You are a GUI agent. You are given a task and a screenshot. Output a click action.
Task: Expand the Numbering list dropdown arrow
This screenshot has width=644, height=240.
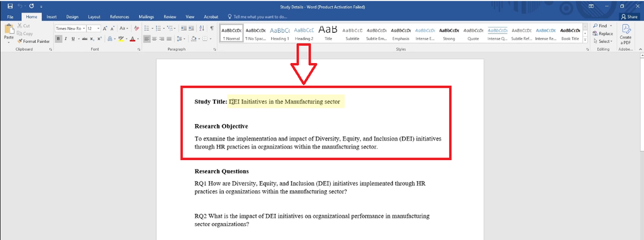[164, 28]
